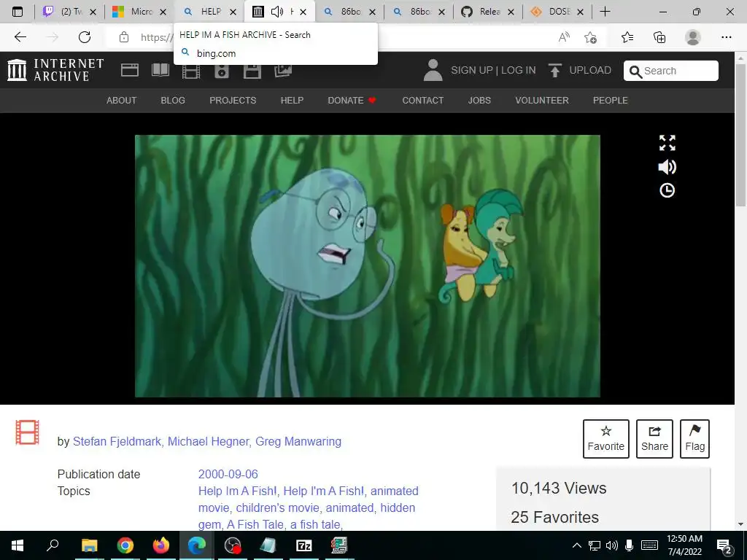Open BLOG in the navigation bar
Screen dimensions: 747x560
click(173, 101)
